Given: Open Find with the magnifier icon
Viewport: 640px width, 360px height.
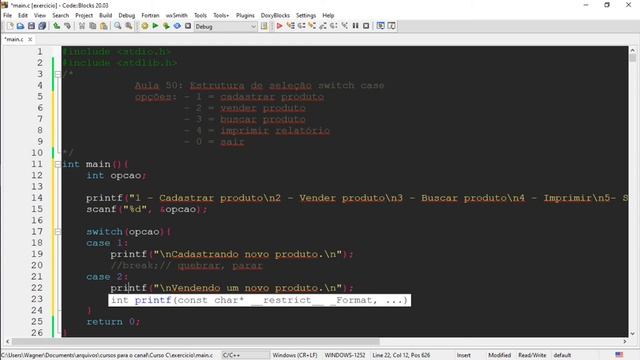Looking at the screenshot, I should point(118,26).
